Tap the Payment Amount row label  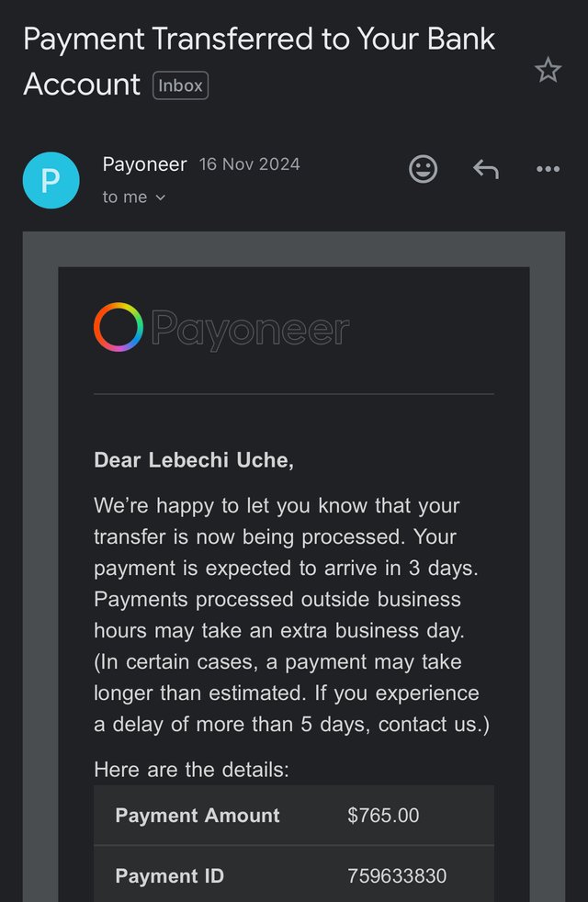[x=198, y=815]
